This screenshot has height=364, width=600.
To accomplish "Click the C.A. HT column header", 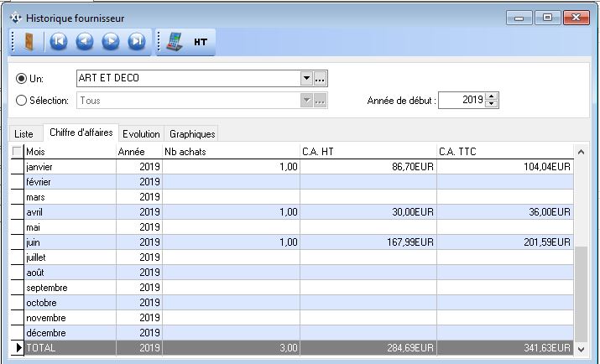I will pyautogui.click(x=368, y=152).
